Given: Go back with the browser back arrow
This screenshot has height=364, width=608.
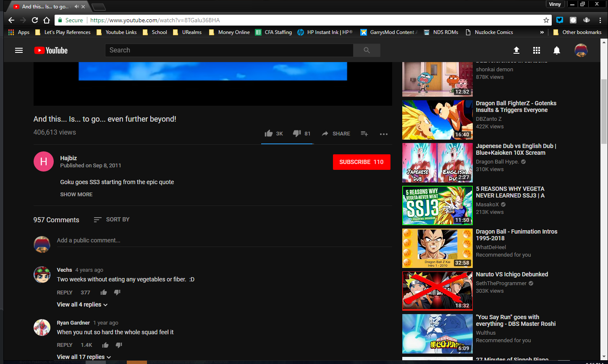Looking at the screenshot, I should (11, 20).
